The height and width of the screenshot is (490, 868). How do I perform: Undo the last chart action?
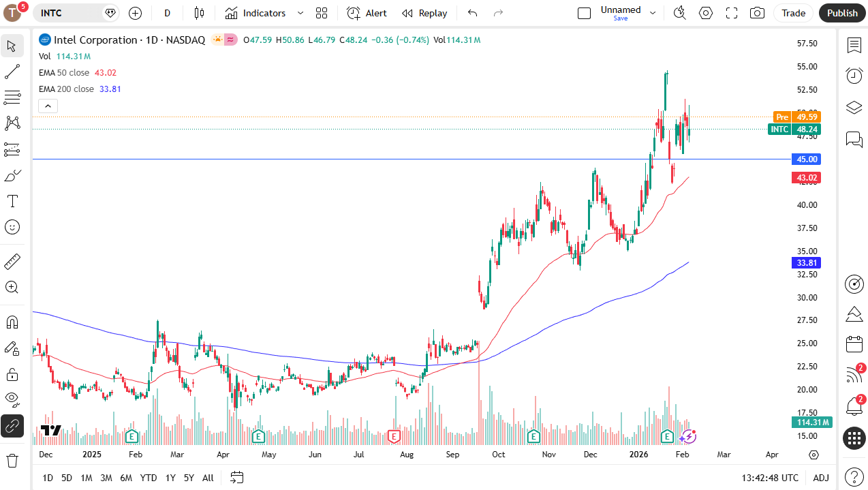(473, 13)
